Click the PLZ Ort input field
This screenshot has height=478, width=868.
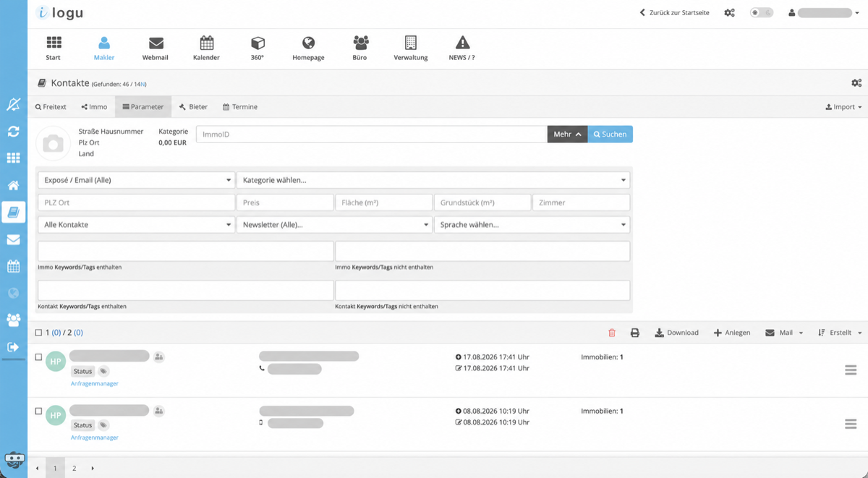point(136,202)
